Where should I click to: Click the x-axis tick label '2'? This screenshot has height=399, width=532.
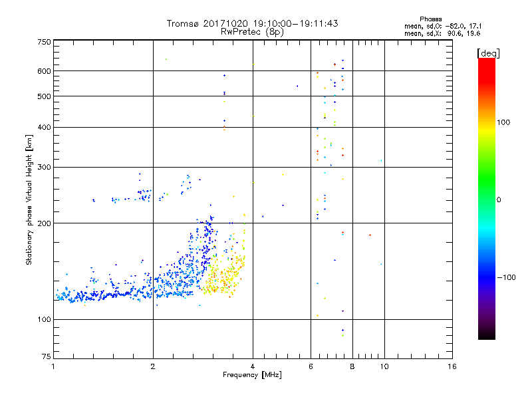(x=153, y=366)
